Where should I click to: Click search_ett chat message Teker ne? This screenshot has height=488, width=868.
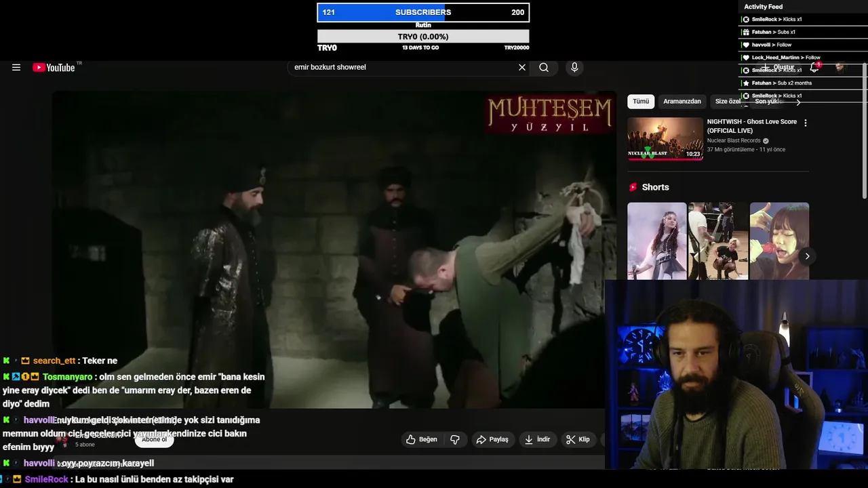click(60, 361)
